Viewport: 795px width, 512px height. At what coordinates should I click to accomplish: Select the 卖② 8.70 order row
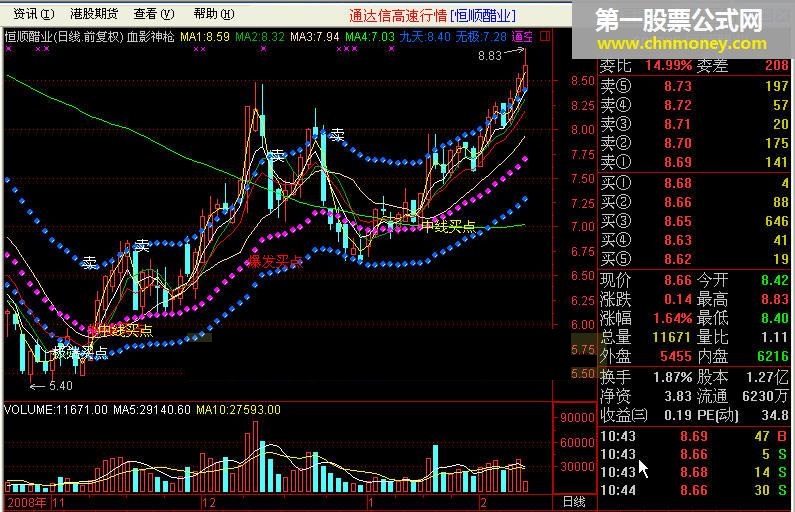tap(694, 143)
